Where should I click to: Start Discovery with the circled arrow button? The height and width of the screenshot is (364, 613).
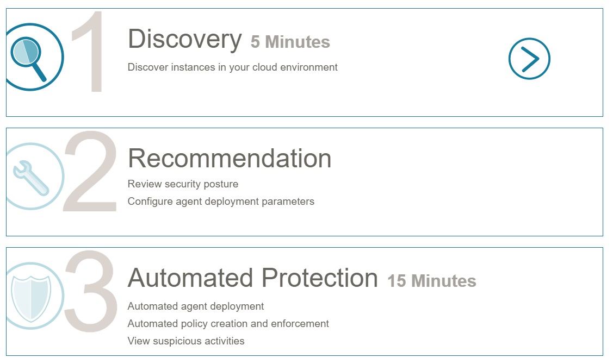tap(529, 59)
